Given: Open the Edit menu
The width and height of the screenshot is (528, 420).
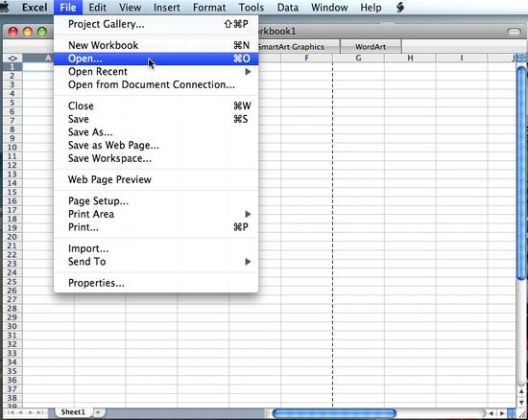Looking at the screenshot, I should click(97, 8).
